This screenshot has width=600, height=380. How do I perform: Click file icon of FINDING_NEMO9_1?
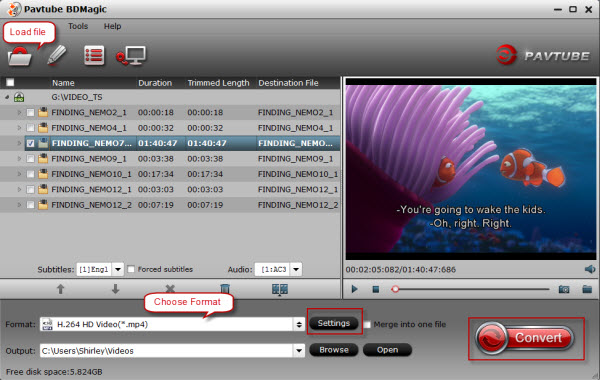coord(43,158)
